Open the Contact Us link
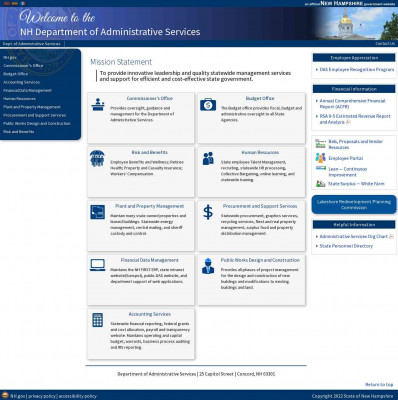 click(385, 44)
